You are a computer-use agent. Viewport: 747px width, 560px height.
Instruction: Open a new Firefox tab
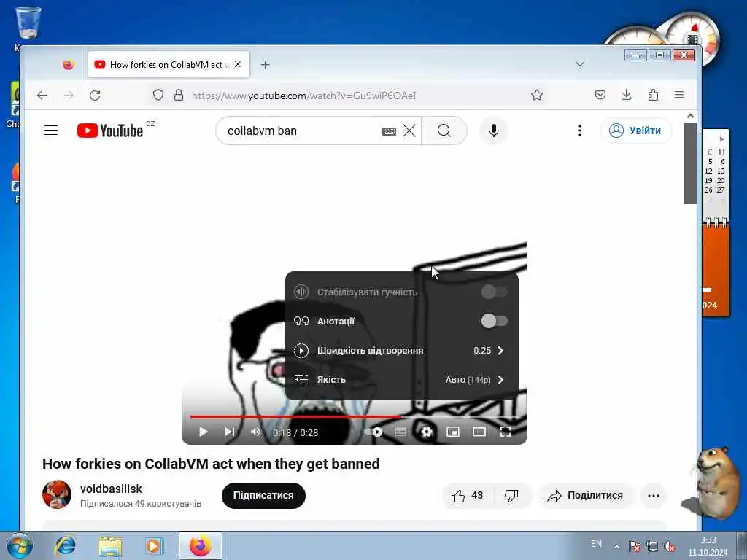266,65
